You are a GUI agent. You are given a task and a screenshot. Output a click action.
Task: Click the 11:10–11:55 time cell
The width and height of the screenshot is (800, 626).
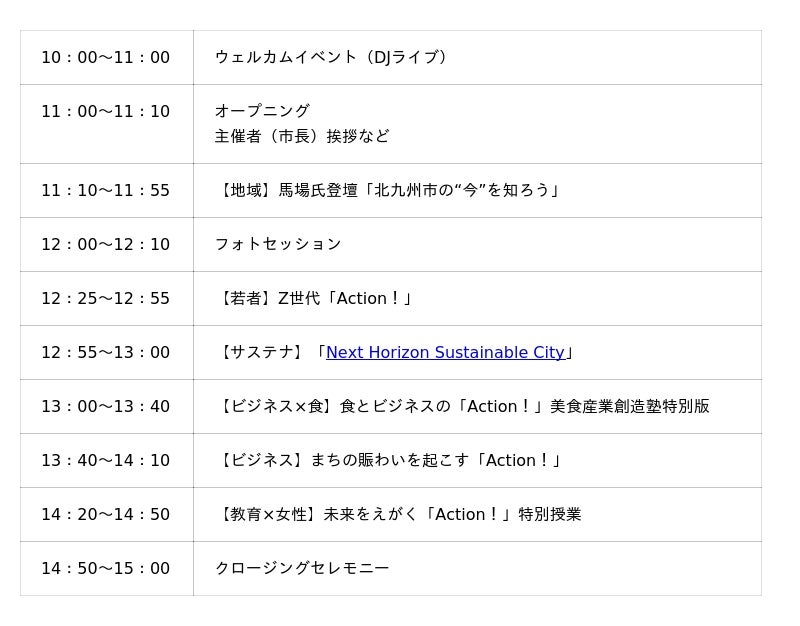[105, 190]
